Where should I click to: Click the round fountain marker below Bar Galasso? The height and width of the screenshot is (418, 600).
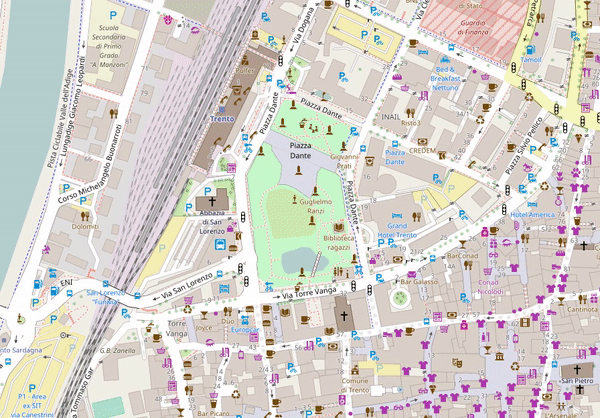pyautogui.click(x=401, y=299)
